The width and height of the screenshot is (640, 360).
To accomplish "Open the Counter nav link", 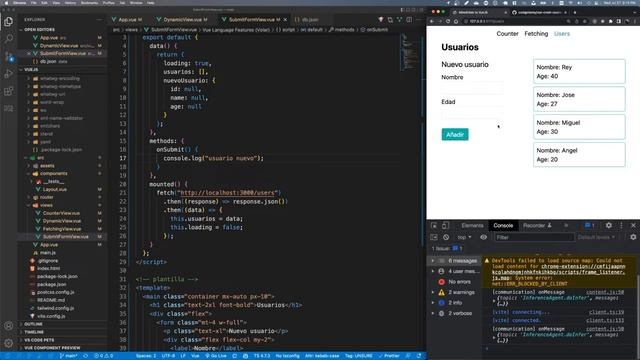I will pos(507,33).
